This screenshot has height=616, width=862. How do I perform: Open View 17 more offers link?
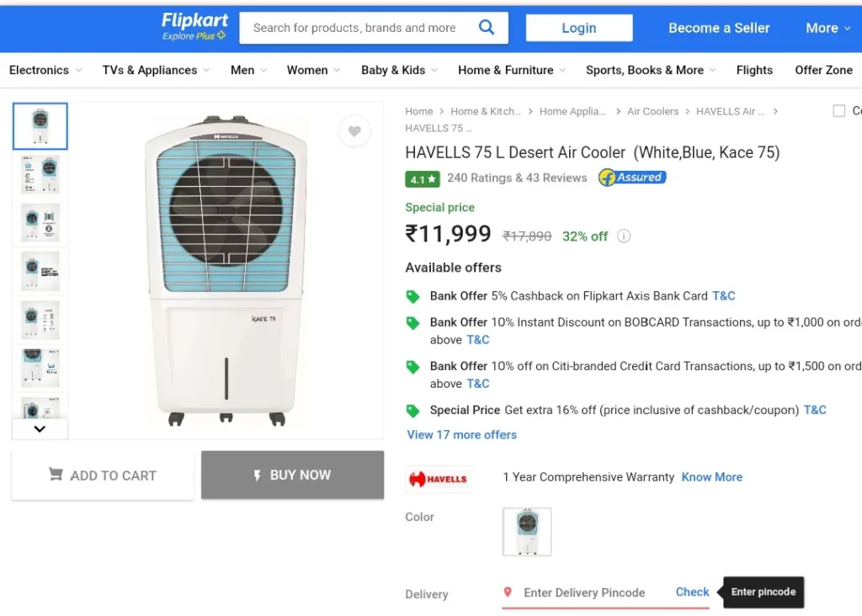[462, 435]
